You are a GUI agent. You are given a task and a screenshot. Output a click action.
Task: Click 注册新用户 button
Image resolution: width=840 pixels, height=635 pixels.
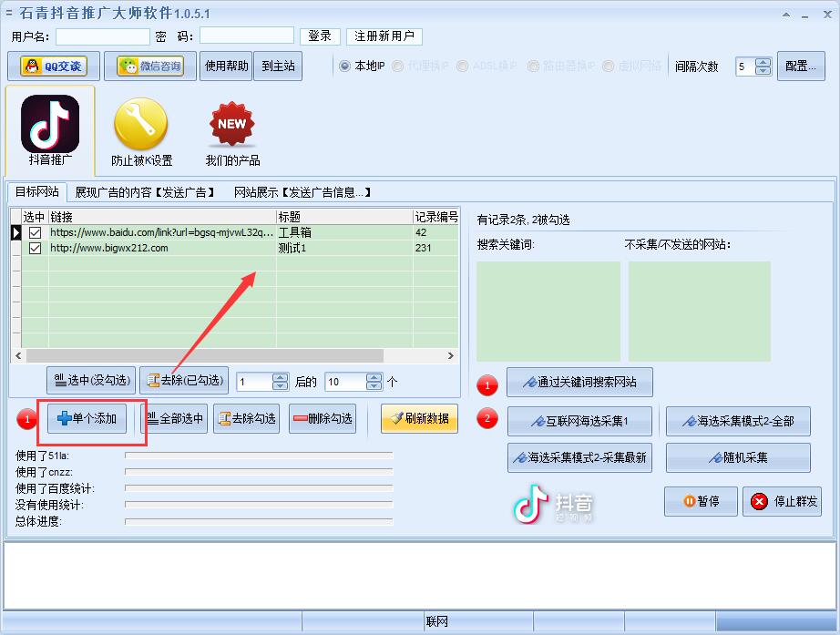(x=384, y=36)
